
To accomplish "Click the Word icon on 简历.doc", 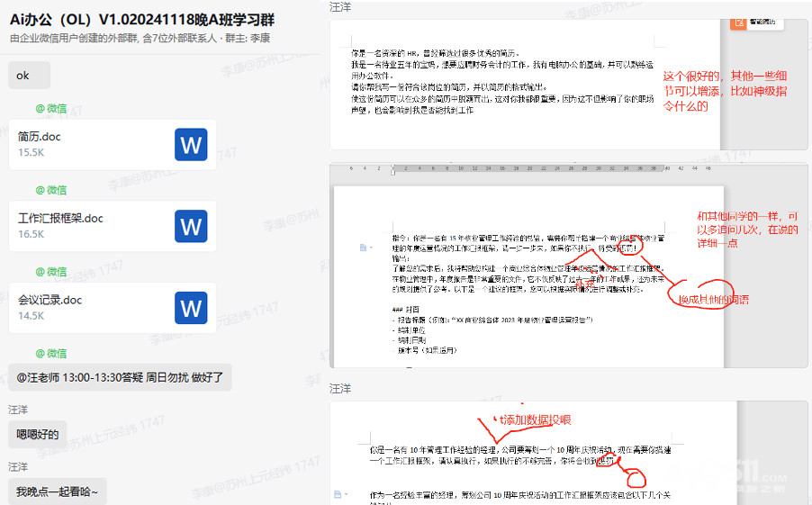I will coord(191,144).
